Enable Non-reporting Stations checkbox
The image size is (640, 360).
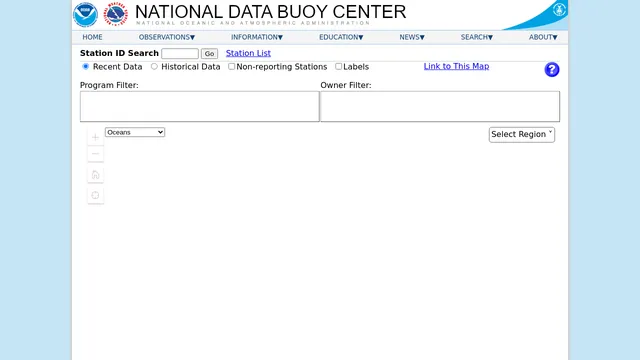(x=231, y=67)
